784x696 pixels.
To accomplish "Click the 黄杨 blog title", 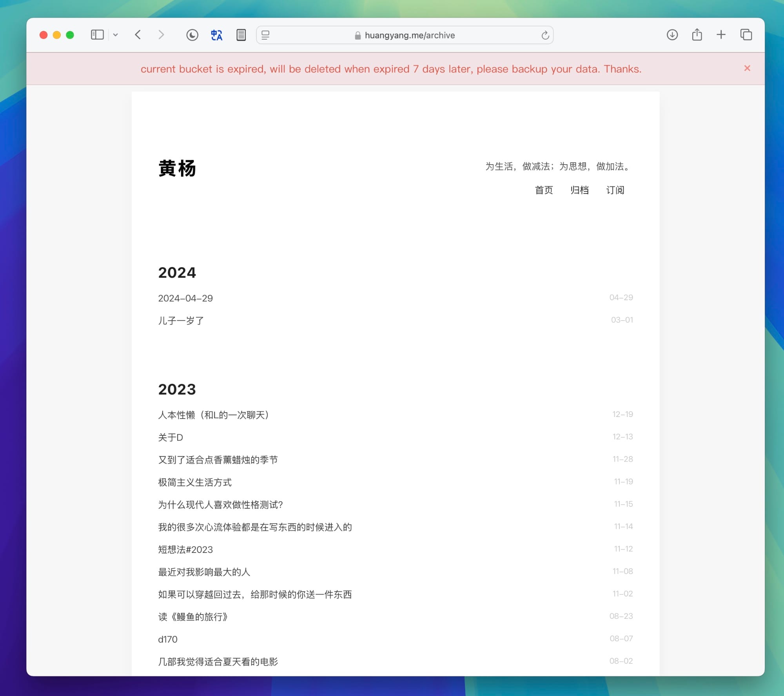I will tap(177, 169).
